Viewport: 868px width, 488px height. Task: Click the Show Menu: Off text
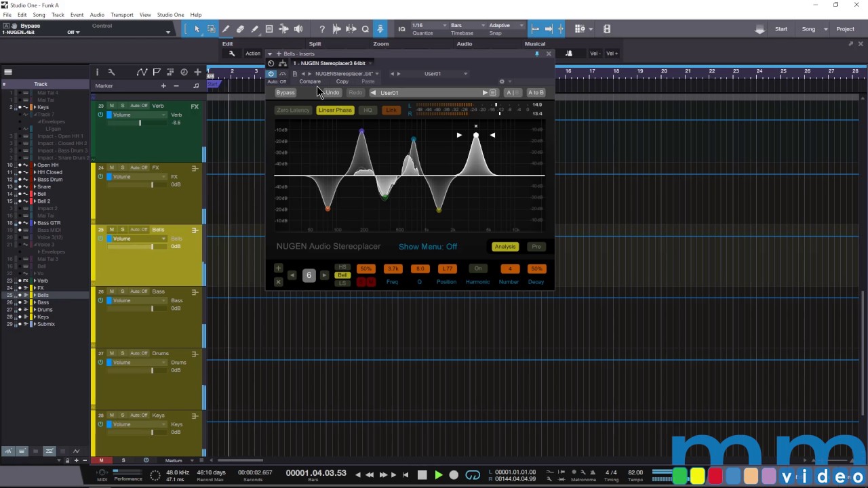[x=428, y=247]
